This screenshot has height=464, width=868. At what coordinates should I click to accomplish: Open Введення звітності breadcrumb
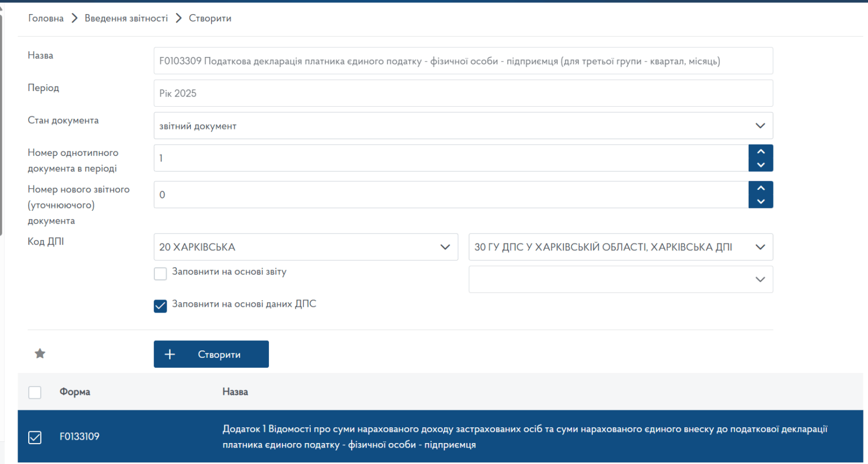126,18
